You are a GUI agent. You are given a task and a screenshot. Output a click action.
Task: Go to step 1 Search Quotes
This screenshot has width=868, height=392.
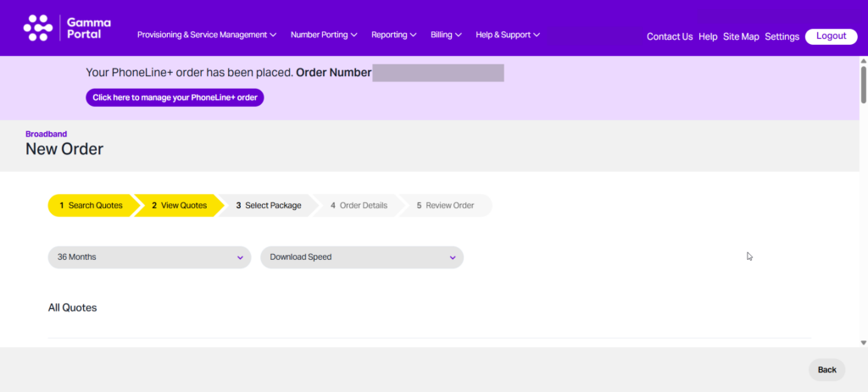pyautogui.click(x=92, y=206)
